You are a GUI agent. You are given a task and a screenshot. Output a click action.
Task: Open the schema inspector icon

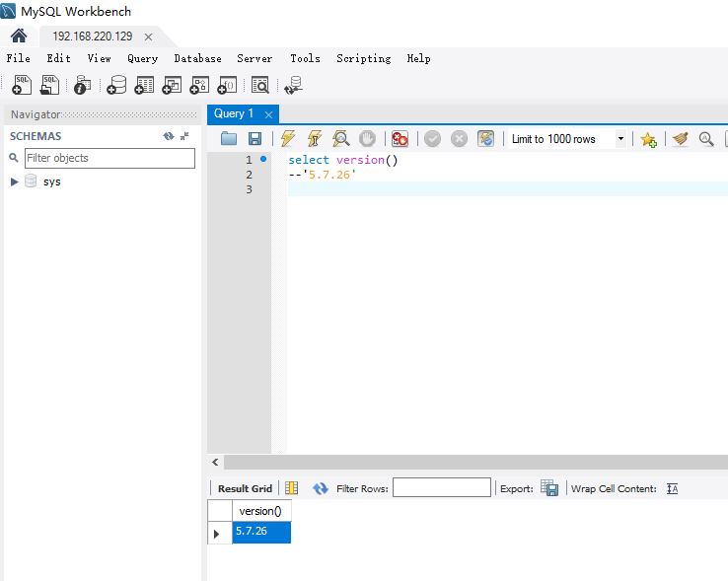click(x=82, y=85)
